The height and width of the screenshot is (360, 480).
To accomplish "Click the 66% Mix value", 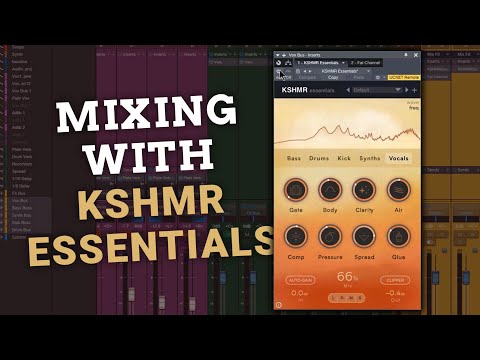I will [347, 277].
